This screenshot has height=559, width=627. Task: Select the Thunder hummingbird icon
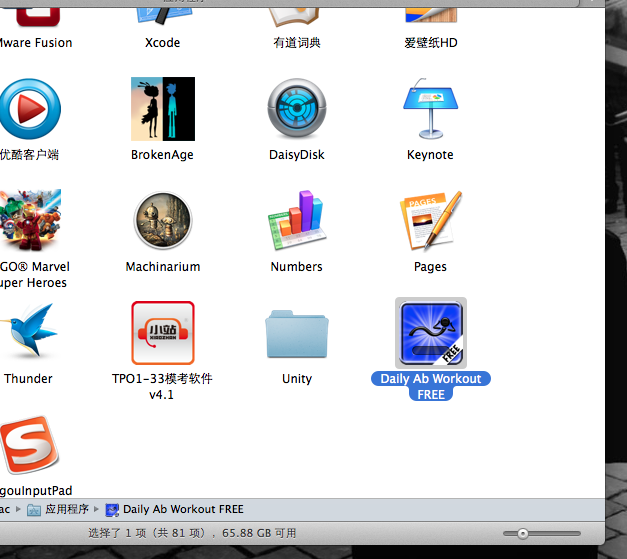[x=29, y=330]
